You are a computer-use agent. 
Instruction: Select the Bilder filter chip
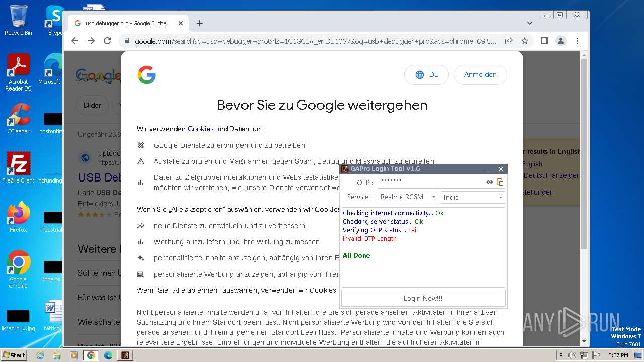pyautogui.click(x=93, y=105)
